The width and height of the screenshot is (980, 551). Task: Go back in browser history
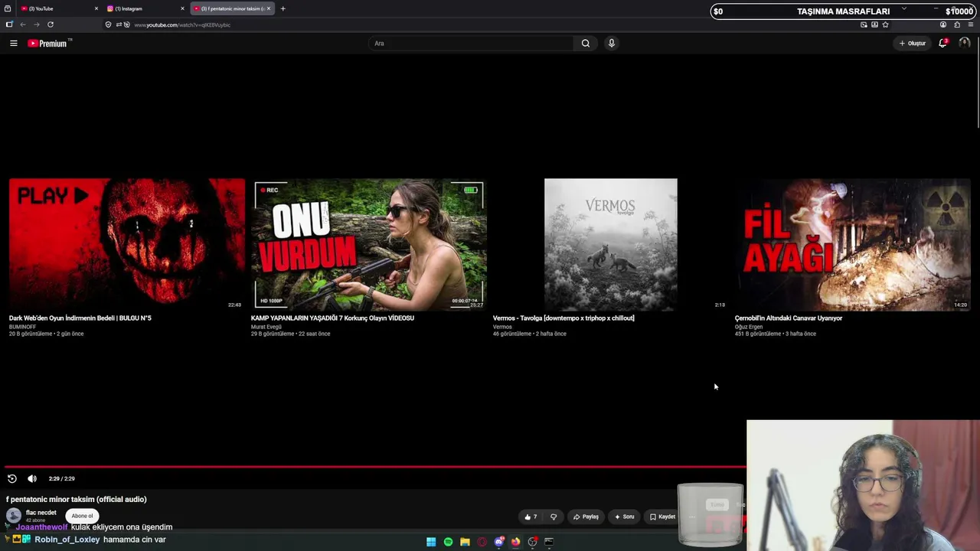[x=23, y=24]
